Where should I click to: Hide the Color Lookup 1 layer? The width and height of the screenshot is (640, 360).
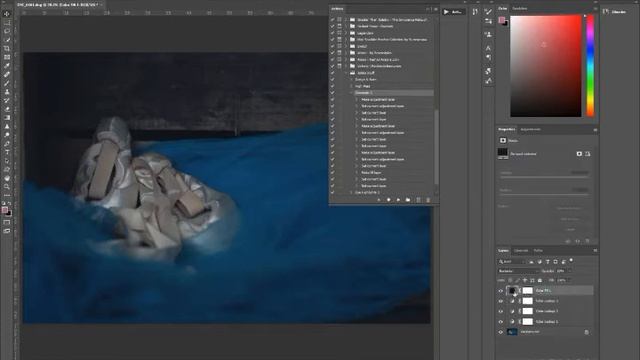(501, 322)
